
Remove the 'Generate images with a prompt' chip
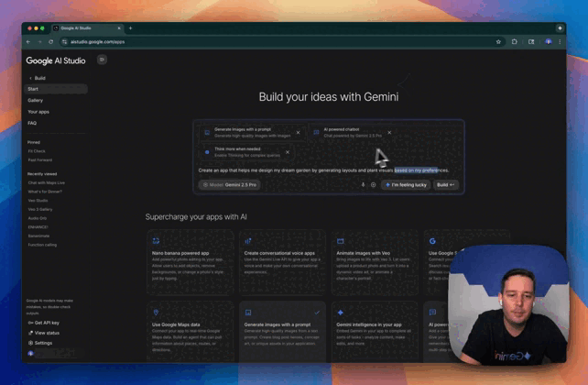click(298, 133)
